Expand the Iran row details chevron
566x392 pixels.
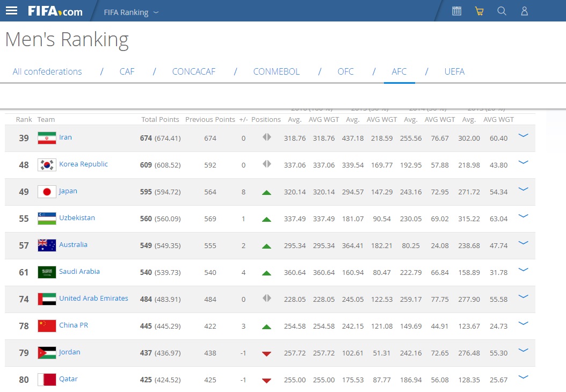523,136
